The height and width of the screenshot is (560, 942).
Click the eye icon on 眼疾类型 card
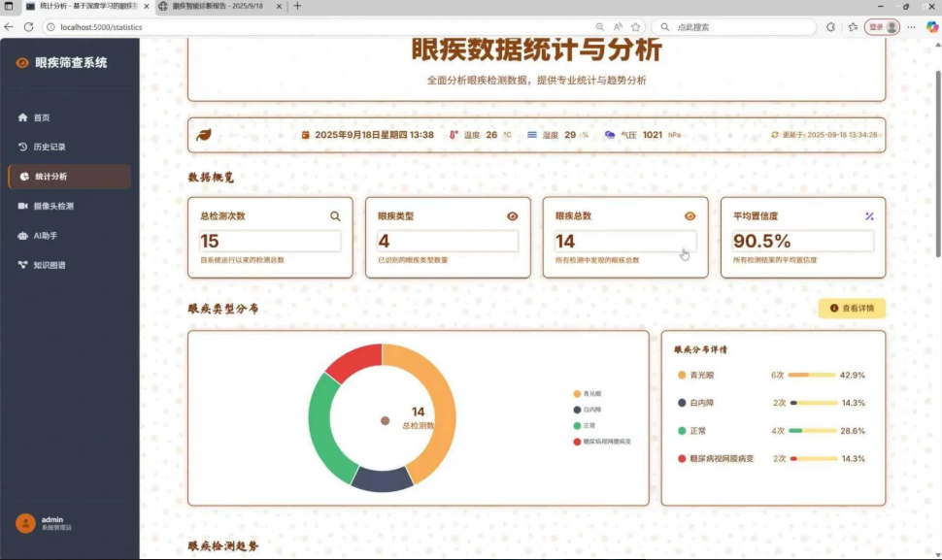(513, 216)
